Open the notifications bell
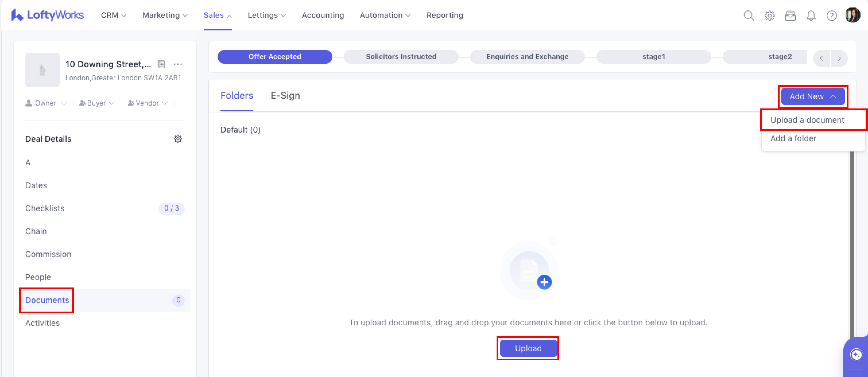Screen dimensions: 868x377 811,15
